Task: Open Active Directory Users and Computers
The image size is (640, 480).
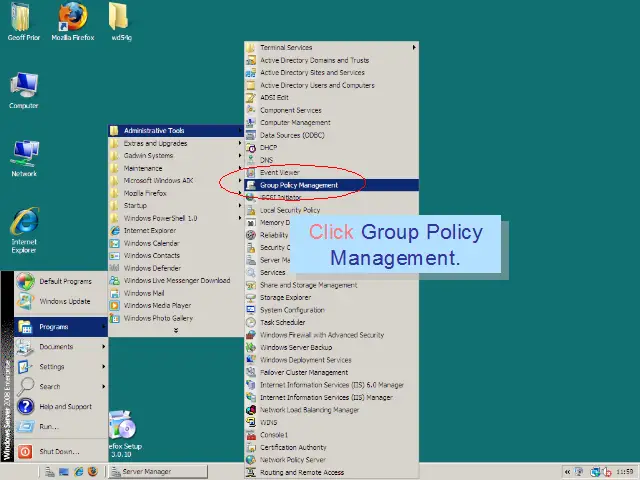Action: click(x=317, y=85)
